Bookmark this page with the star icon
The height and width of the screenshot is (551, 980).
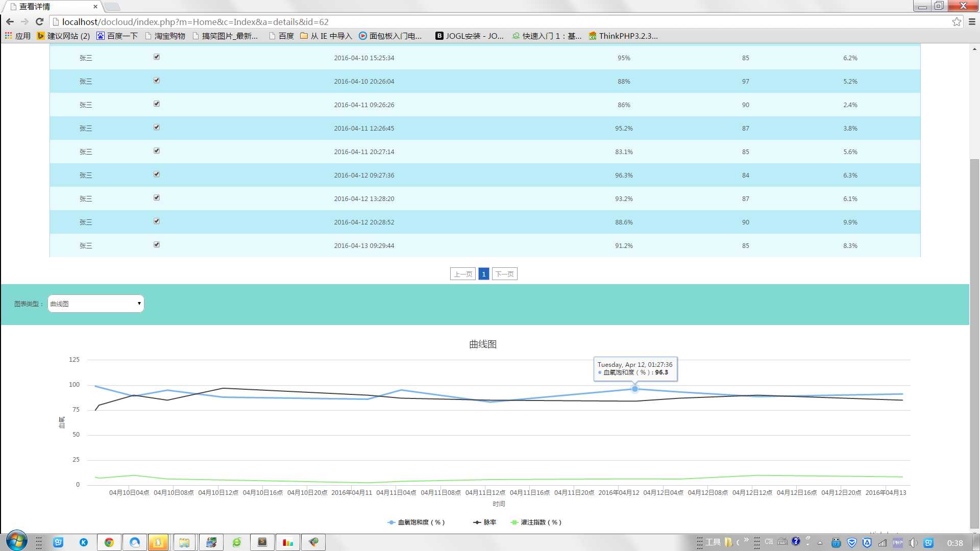[957, 22]
